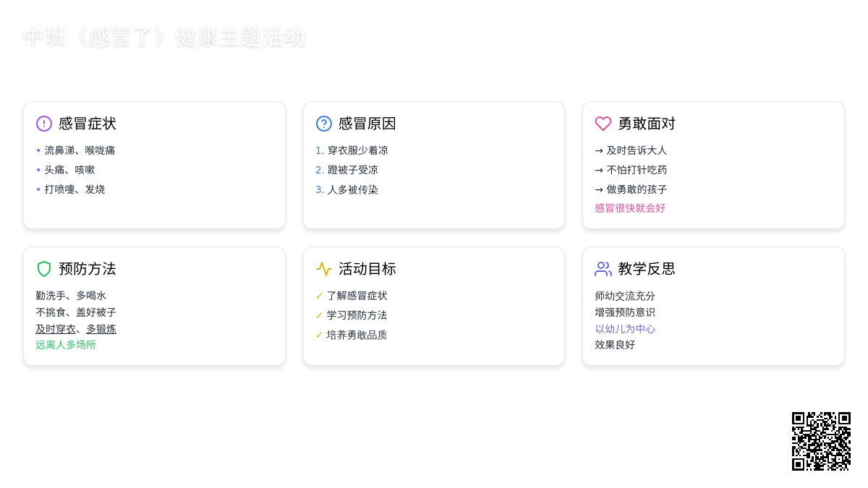Select the 感冒原因 card heading

tap(367, 124)
